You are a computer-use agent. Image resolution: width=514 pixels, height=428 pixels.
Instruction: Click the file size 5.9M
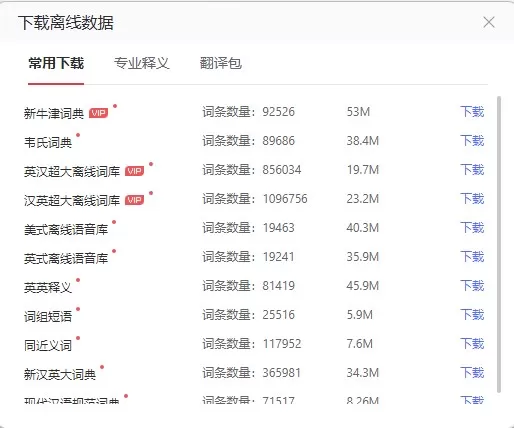(360, 315)
